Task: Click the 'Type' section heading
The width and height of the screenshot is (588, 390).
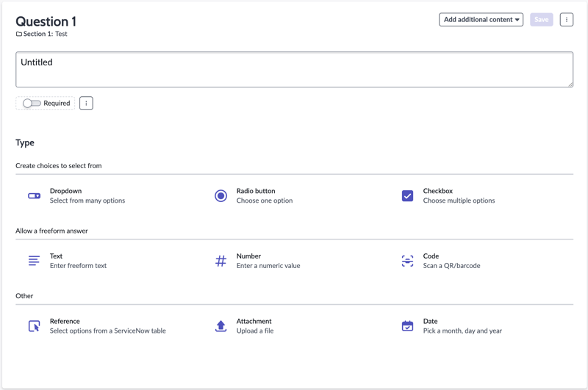Action: (25, 142)
